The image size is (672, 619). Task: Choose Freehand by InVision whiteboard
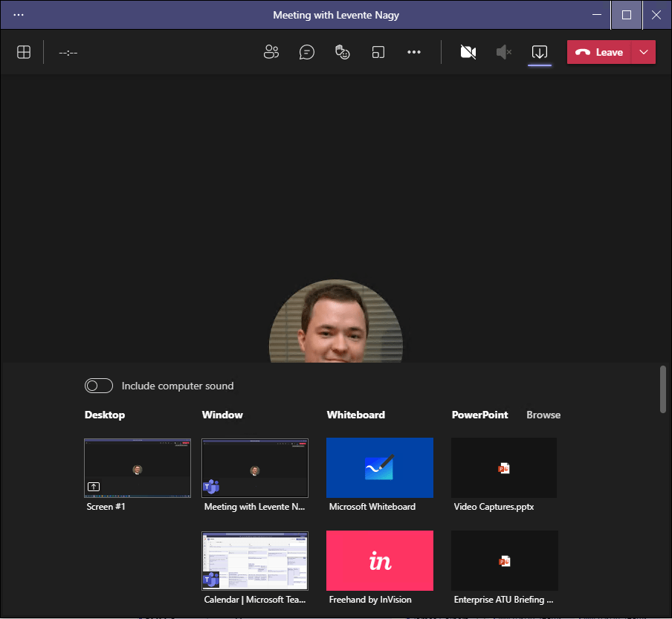coord(380,560)
